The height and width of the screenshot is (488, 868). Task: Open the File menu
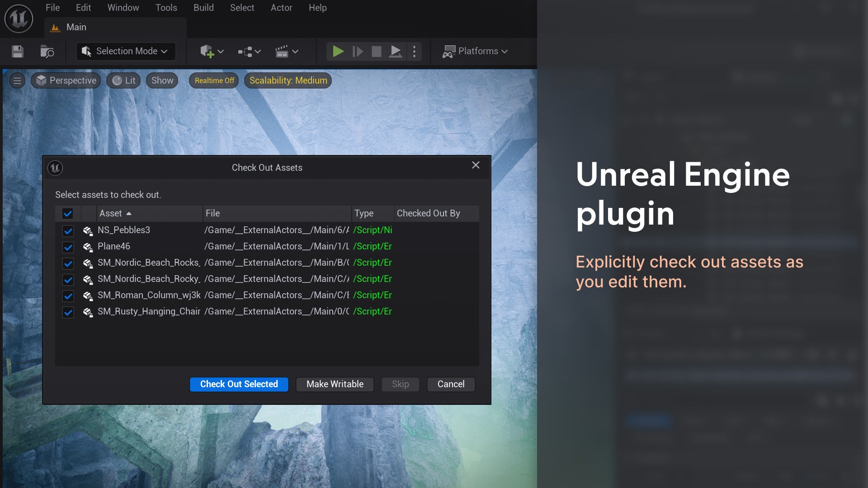click(x=52, y=8)
